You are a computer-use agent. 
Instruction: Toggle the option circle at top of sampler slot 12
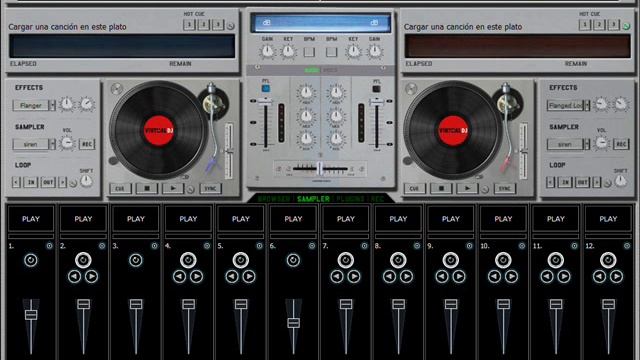point(627,246)
